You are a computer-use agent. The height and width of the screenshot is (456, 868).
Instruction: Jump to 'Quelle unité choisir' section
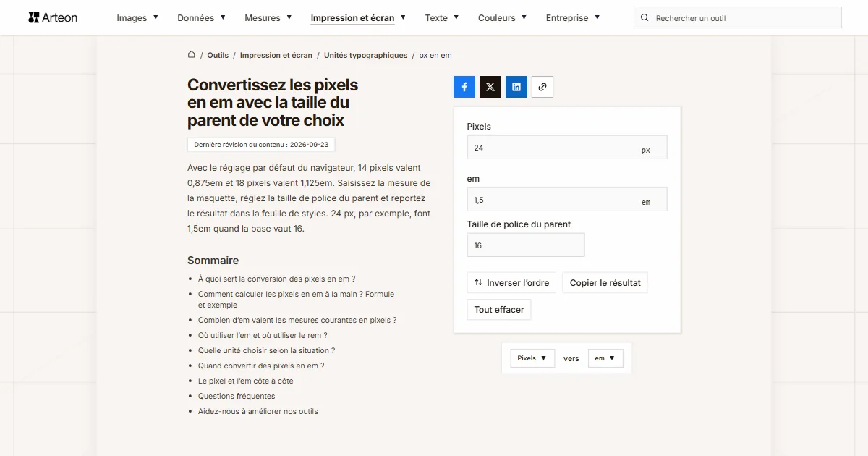click(266, 350)
